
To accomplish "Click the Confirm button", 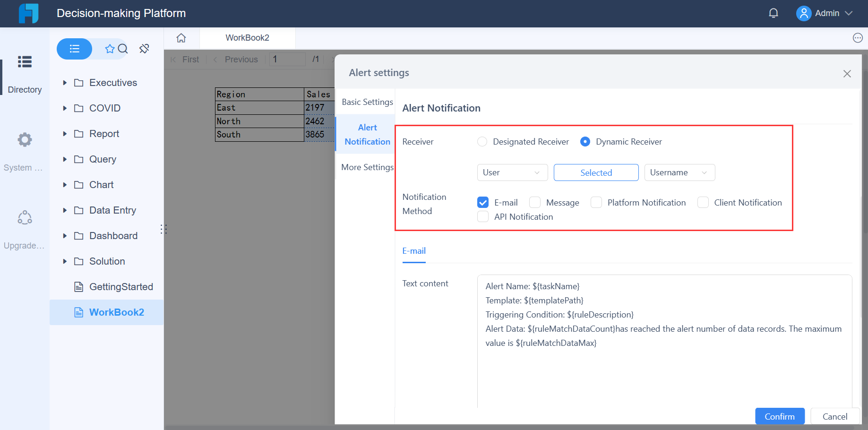I will pos(780,416).
